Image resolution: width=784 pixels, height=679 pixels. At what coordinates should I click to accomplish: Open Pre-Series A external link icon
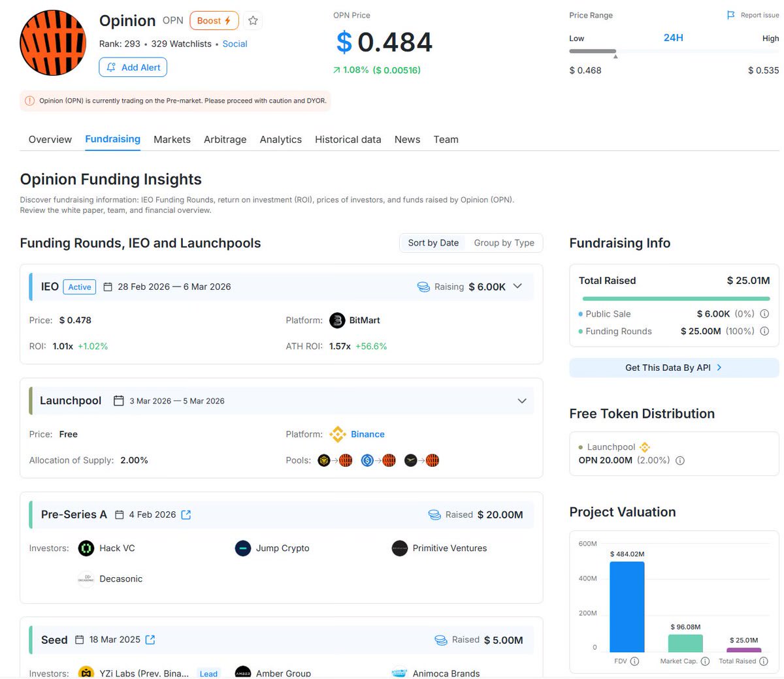point(186,515)
